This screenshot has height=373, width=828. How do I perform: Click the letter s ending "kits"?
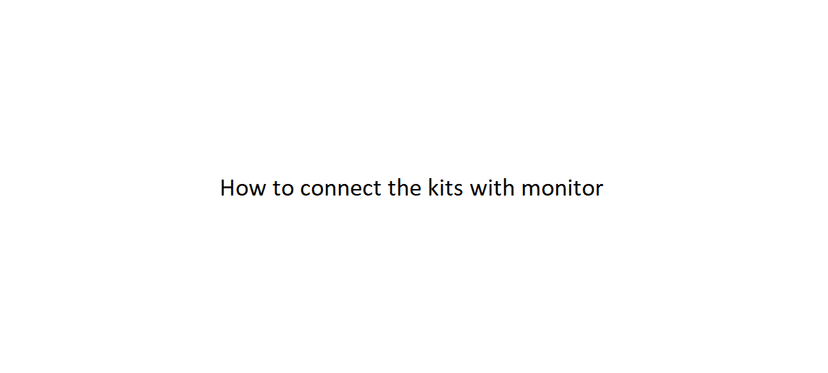458,190
